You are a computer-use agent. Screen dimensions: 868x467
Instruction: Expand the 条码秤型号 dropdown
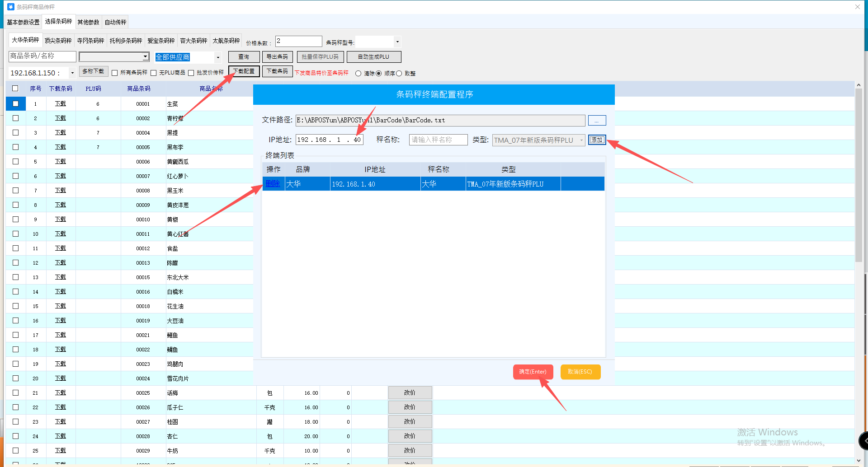point(397,42)
